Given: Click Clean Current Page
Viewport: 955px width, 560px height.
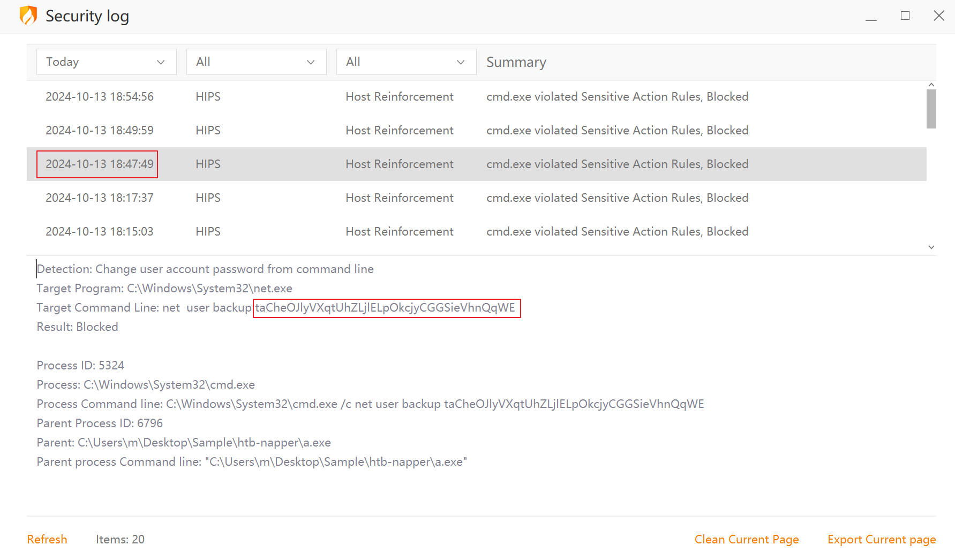Looking at the screenshot, I should coord(747,540).
